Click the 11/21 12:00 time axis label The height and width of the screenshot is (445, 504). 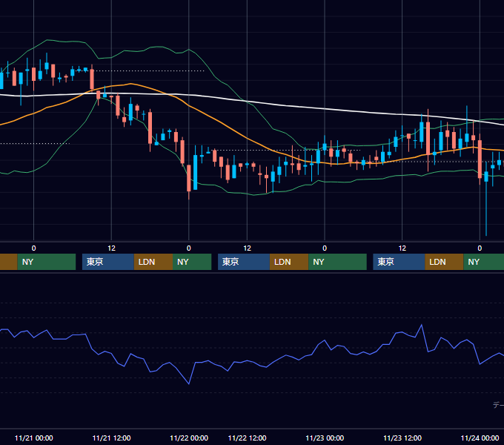point(111,438)
